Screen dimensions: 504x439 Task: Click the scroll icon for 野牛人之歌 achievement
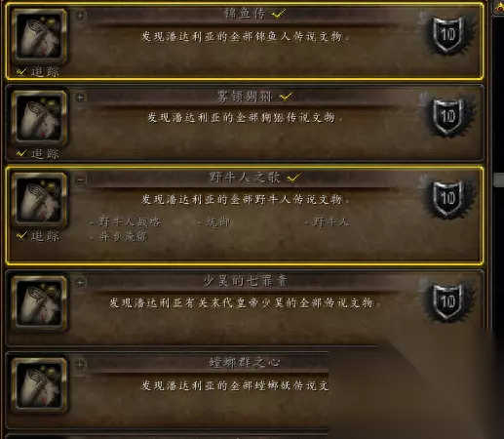[39, 199]
